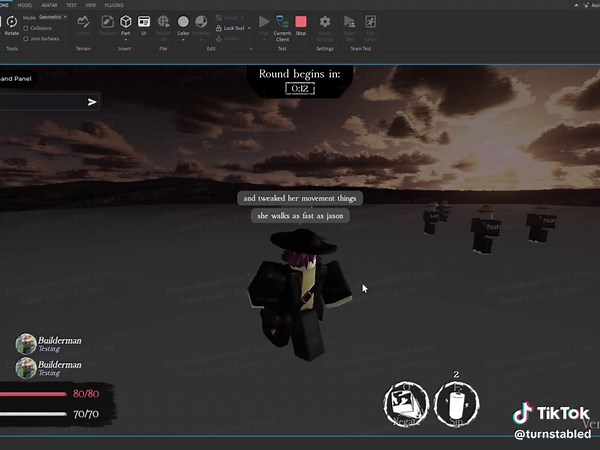Expand the Material dropdown arrow
Viewport: 600px width, 450px height.
click(x=201, y=39)
